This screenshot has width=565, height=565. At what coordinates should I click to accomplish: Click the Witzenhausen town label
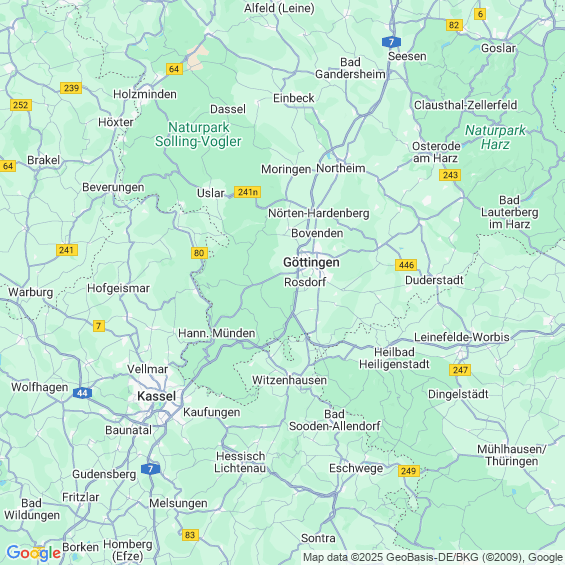tap(289, 380)
